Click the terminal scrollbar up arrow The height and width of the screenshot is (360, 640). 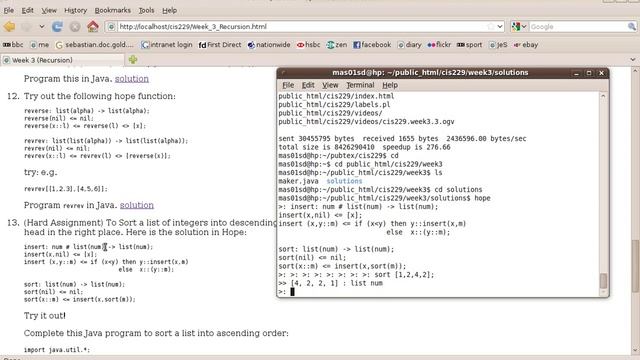[x=603, y=96]
